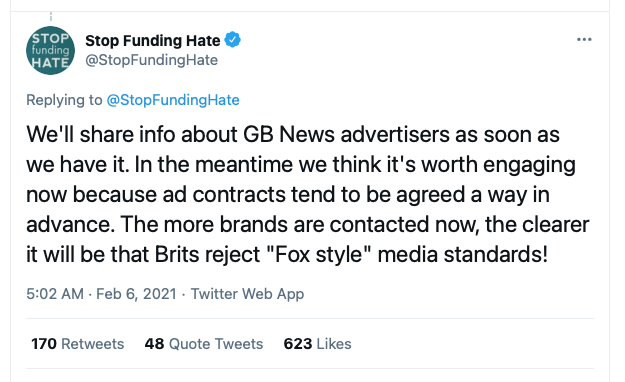Click the quoted "Fox style" phrase

(x=318, y=254)
